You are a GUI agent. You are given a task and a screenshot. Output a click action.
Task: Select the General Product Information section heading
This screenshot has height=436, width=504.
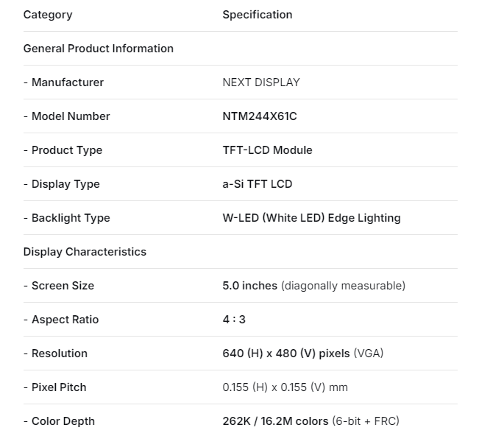pyautogui.click(x=99, y=49)
